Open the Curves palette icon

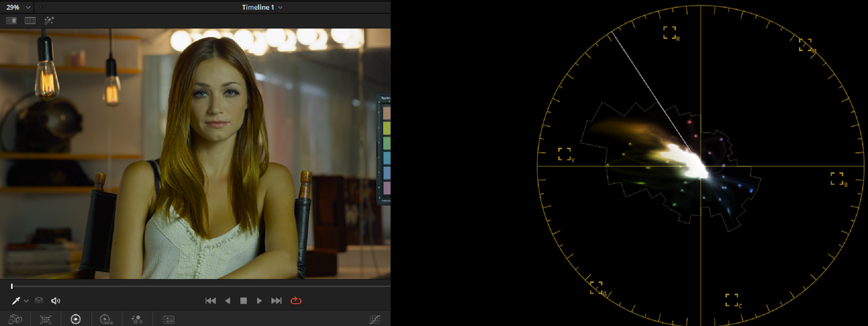tap(374, 319)
